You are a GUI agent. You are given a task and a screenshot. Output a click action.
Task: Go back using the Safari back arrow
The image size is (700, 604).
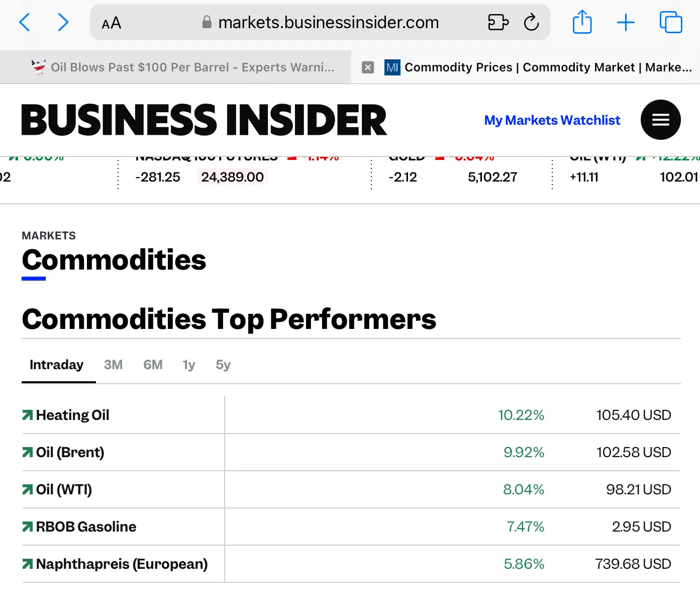[x=25, y=23]
